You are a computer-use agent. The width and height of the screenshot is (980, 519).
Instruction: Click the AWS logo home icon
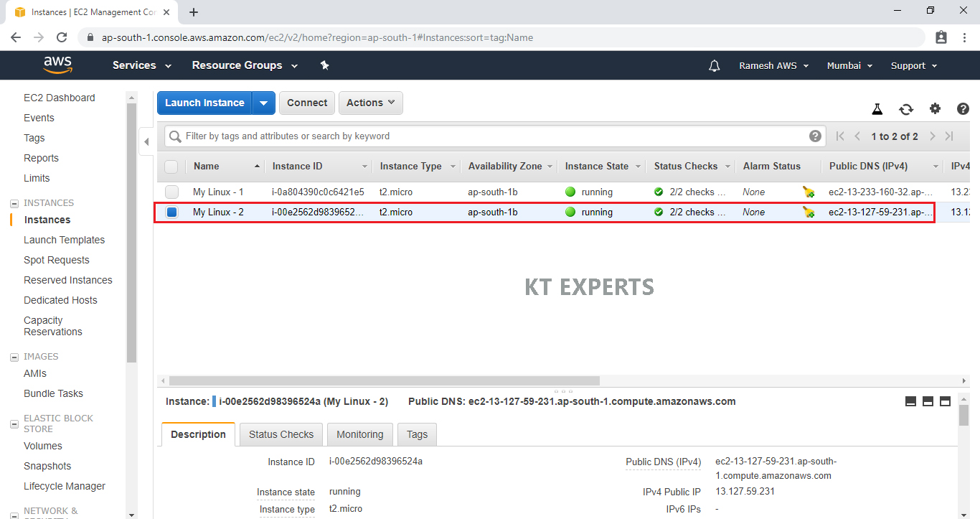(57, 65)
